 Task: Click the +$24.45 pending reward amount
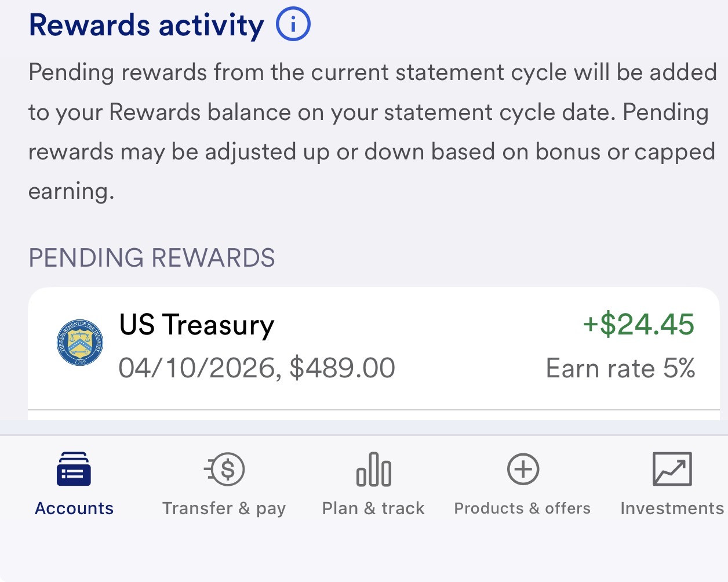tap(638, 324)
